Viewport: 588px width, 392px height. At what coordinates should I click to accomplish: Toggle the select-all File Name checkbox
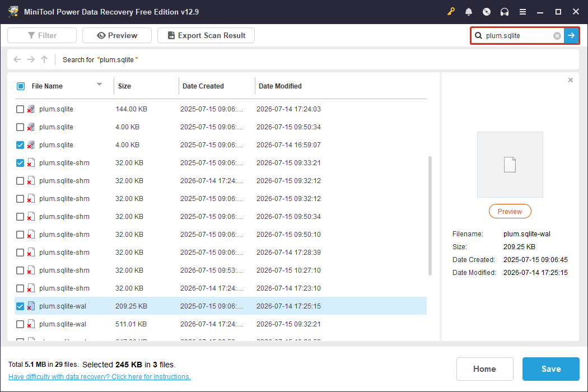click(x=21, y=86)
